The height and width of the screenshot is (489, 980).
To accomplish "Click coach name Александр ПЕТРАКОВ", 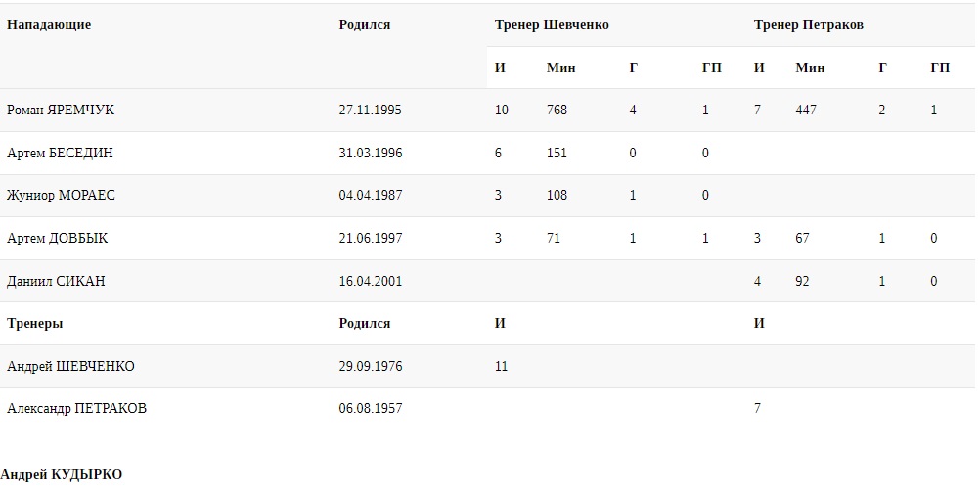I will [76, 409].
